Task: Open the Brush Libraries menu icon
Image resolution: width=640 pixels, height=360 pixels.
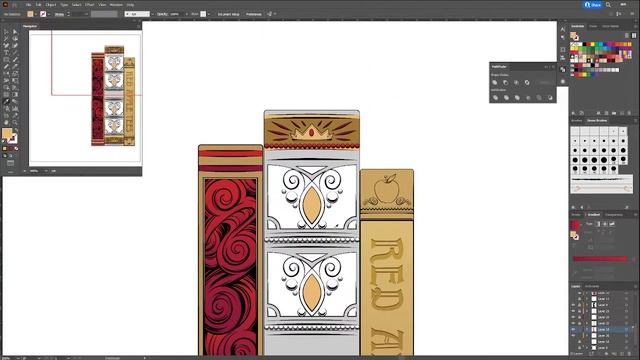Action: pyautogui.click(x=573, y=207)
